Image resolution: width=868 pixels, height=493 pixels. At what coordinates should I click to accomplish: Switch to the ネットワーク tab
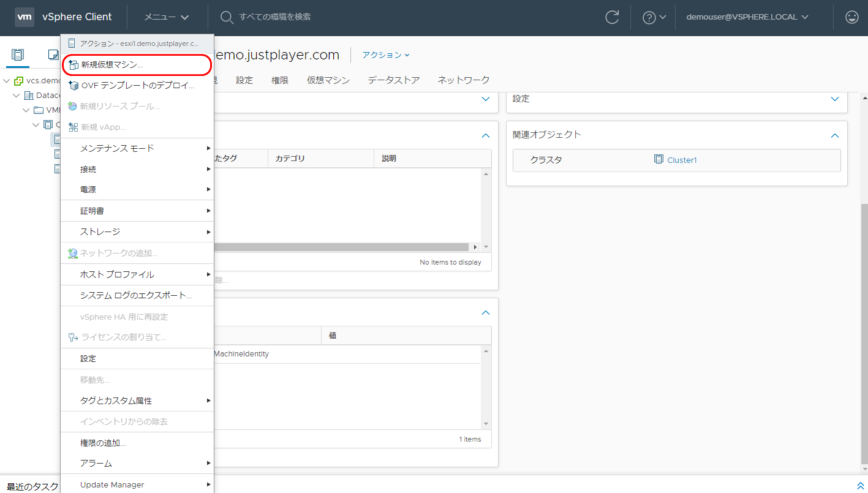point(462,79)
